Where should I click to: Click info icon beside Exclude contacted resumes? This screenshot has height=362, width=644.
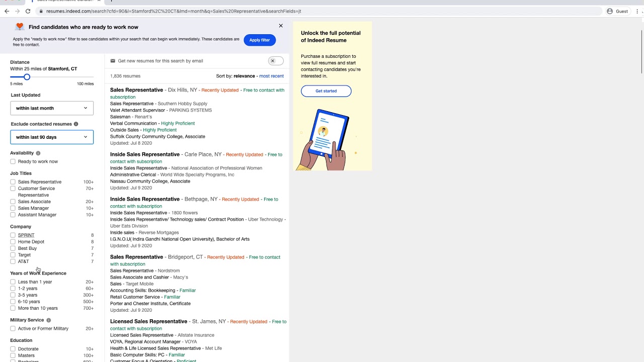click(x=76, y=124)
